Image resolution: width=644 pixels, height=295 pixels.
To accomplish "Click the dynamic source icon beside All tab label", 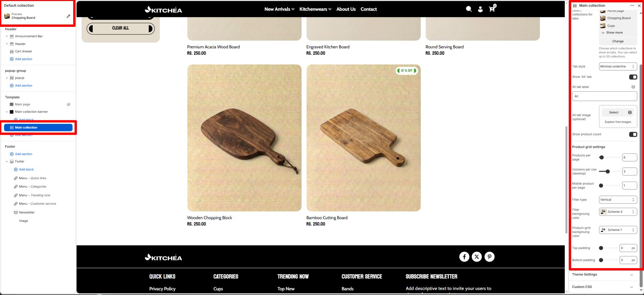I will tap(633, 86).
